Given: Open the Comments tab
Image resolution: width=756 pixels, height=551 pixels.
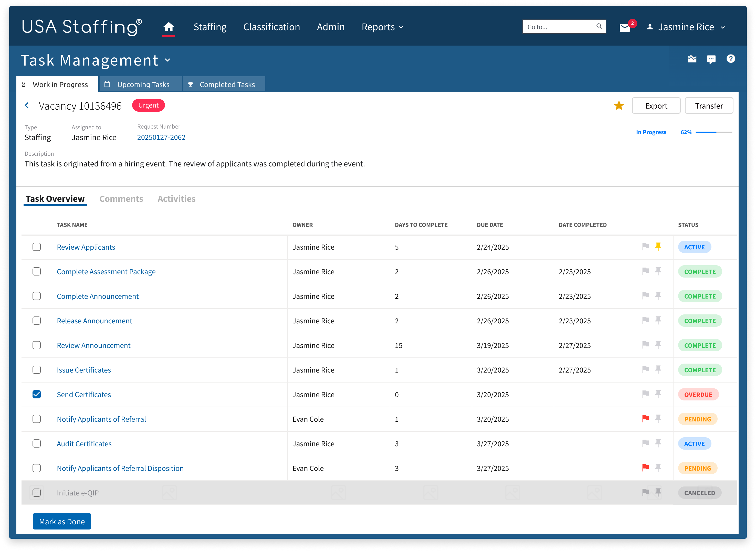Looking at the screenshot, I should (121, 199).
